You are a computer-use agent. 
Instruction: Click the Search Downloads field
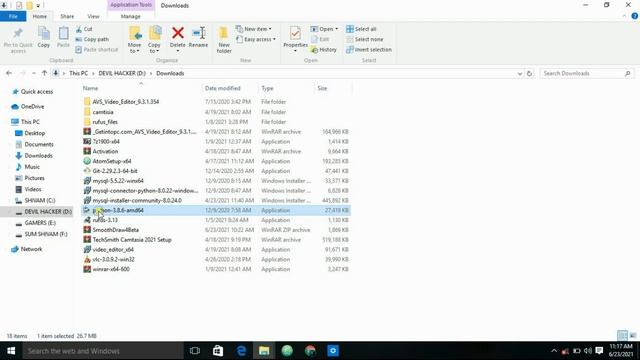586,73
